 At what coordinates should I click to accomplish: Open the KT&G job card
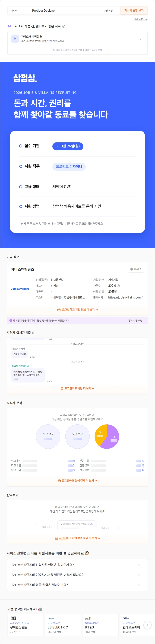(x=100, y=625)
